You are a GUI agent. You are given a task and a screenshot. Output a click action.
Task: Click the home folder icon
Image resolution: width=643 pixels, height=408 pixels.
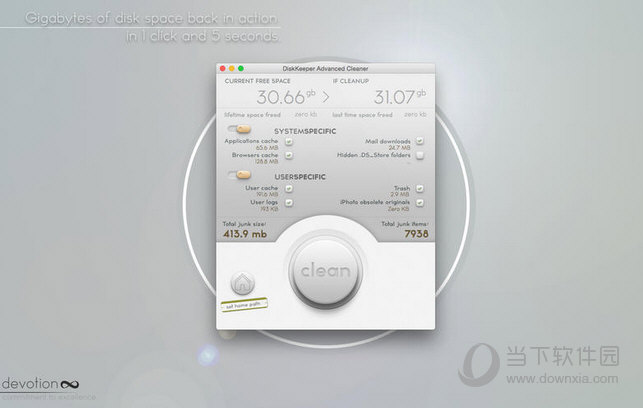[x=242, y=283]
